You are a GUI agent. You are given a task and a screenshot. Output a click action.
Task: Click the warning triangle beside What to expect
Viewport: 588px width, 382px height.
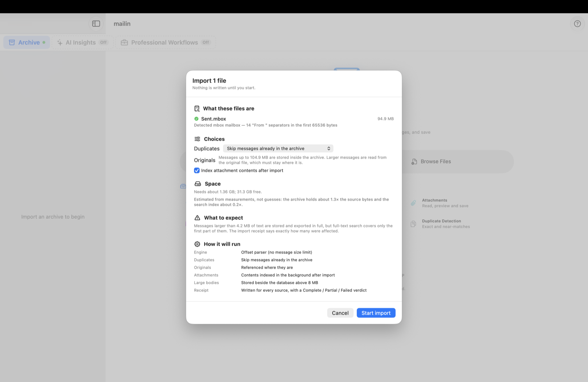[197, 218]
